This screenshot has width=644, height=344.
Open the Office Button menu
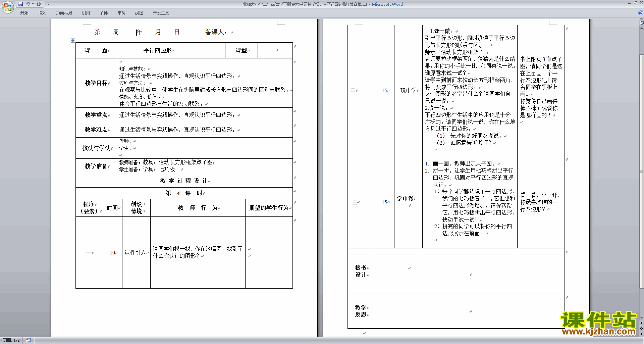point(7,7)
